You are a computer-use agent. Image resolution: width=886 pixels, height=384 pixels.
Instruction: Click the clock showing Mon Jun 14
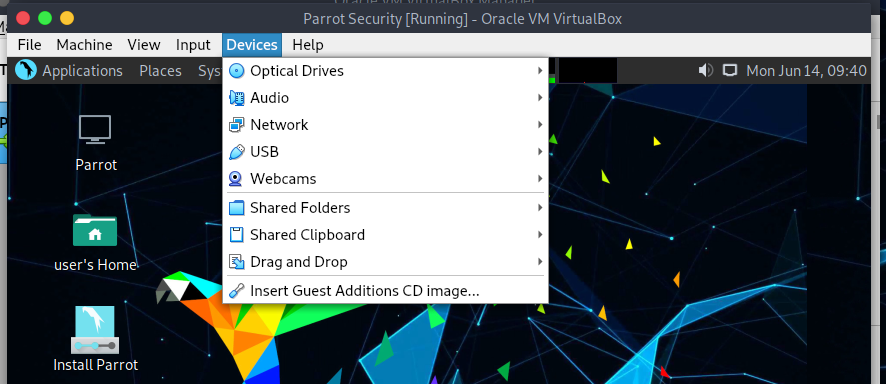click(806, 71)
